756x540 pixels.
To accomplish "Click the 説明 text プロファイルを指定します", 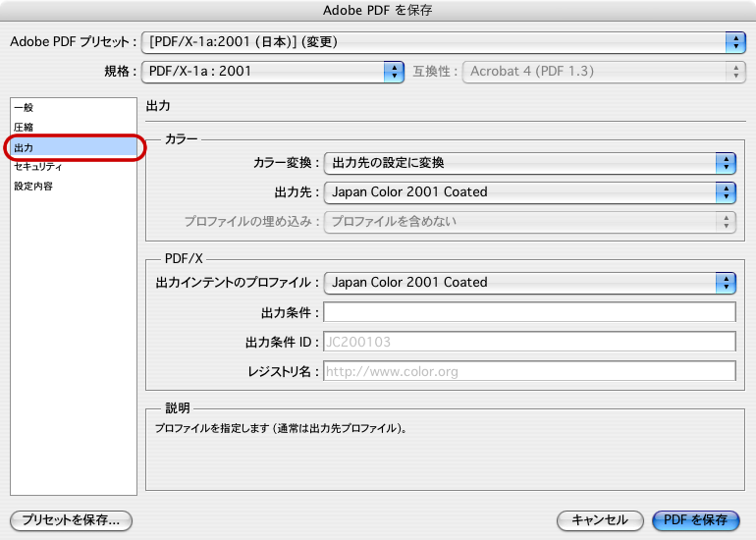I will pyautogui.click(x=281, y=428).
